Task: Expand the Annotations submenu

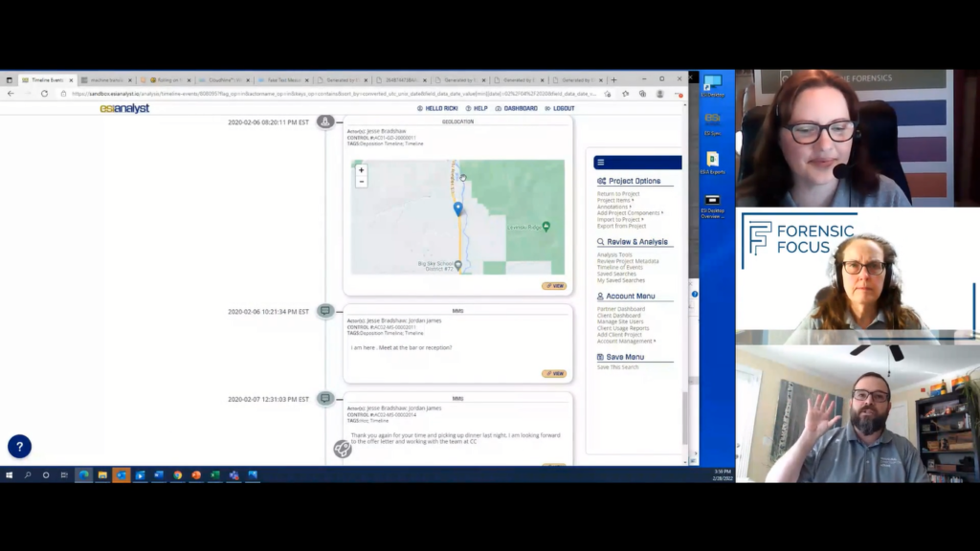Action: [x=613, y=207]
